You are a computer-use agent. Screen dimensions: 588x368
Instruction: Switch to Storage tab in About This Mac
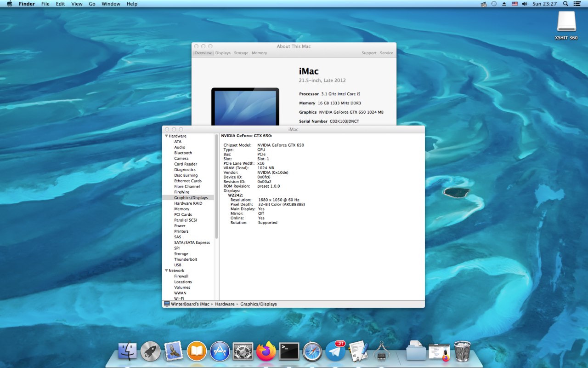click(241, 53)
